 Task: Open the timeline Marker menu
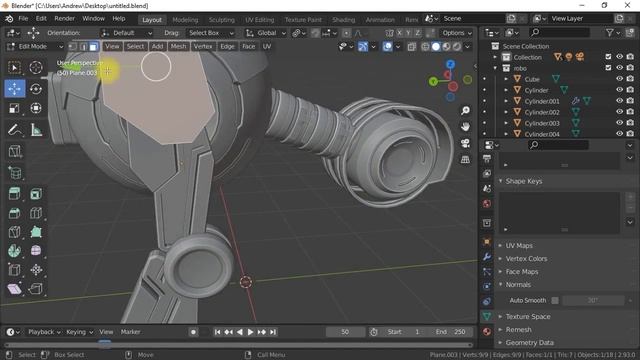pyautogui.click(x=131, y=332)
